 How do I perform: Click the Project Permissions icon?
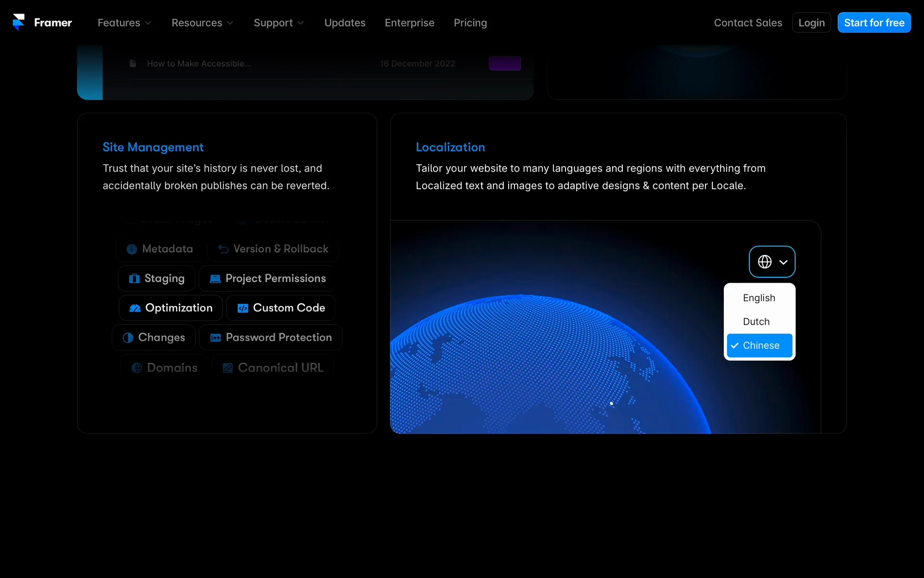[x=215, y=278]
